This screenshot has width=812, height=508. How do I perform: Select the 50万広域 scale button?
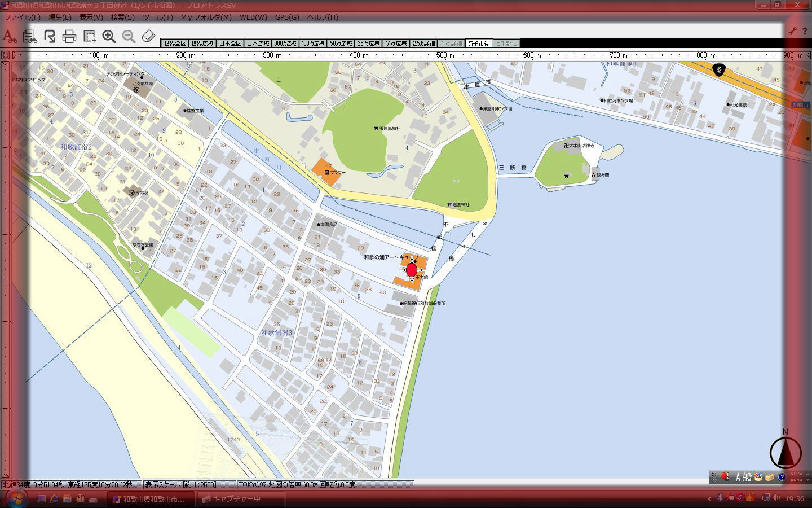(341, 43)
